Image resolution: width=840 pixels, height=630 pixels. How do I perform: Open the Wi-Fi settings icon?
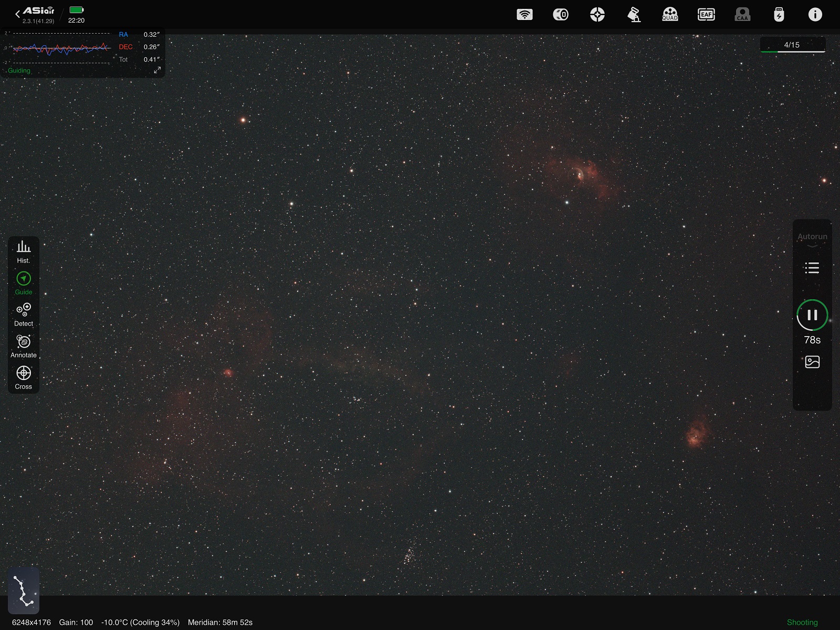[x=524, y=15]
